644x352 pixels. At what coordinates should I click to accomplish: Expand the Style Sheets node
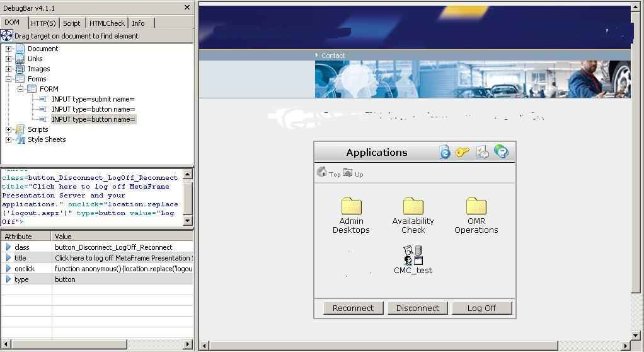coord(9,139)
